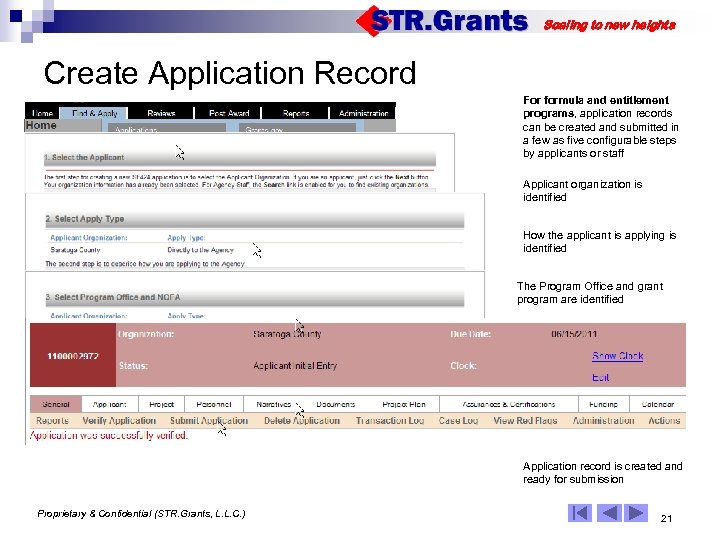This screenshot has height=540, width=720.
Task: Click the 'Applicant Initial Entry' status text
Action: point(295,366)
